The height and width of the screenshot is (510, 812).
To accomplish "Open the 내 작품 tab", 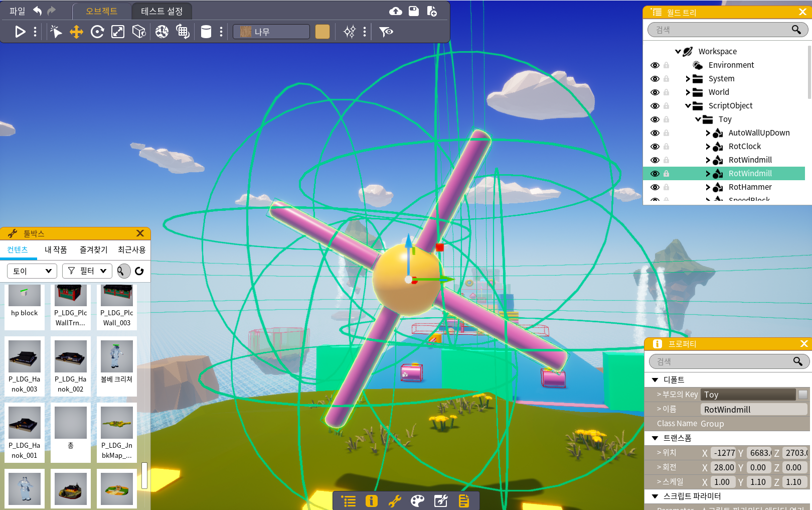I will click(56, 249).
